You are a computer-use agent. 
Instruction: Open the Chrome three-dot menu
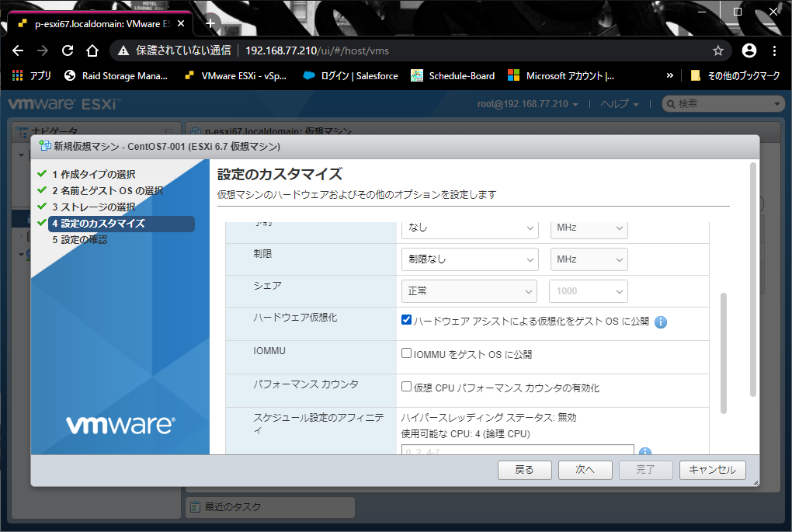(774, 50)
